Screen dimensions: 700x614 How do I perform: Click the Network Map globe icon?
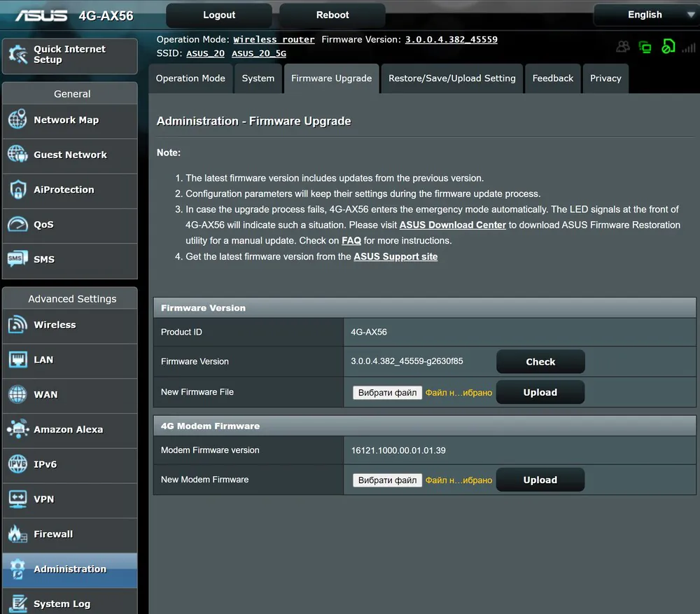coord(17,119)
